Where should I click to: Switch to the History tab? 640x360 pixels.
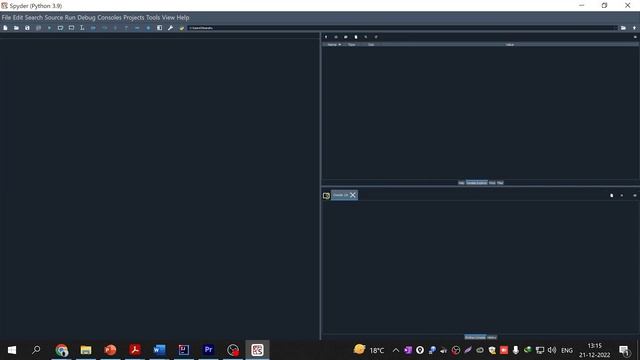492,337
